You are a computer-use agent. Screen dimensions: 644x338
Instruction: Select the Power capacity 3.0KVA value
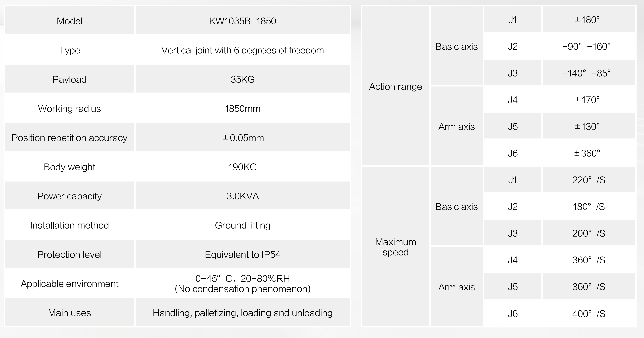click(243, 196)
